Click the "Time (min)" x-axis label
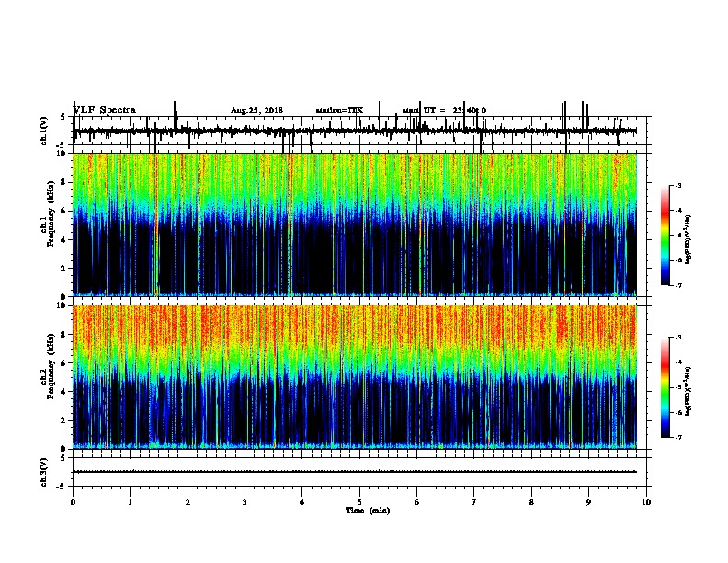The image size is (728, 563). pyautogui.click(x=368, y=511)
